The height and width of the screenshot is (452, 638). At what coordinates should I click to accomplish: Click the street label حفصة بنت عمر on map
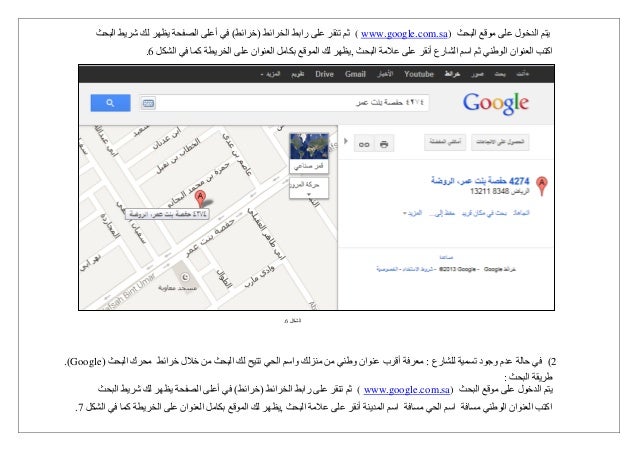210,238
